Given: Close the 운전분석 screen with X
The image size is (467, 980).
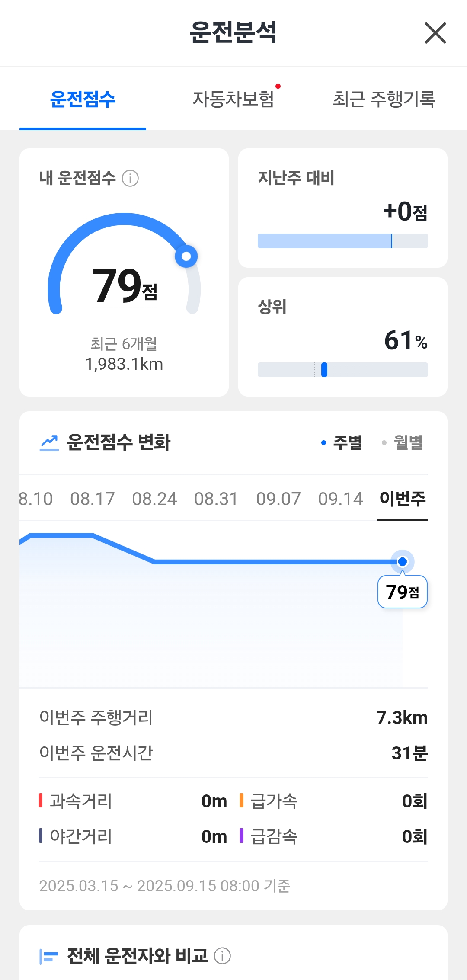Looking at the screenshot, I should point(435,33).
